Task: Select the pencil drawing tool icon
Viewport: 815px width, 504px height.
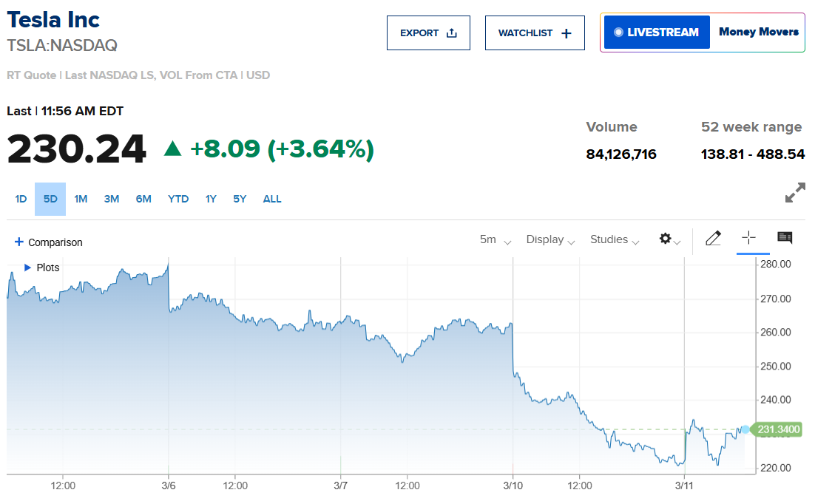Action: (x=713, y=238)
